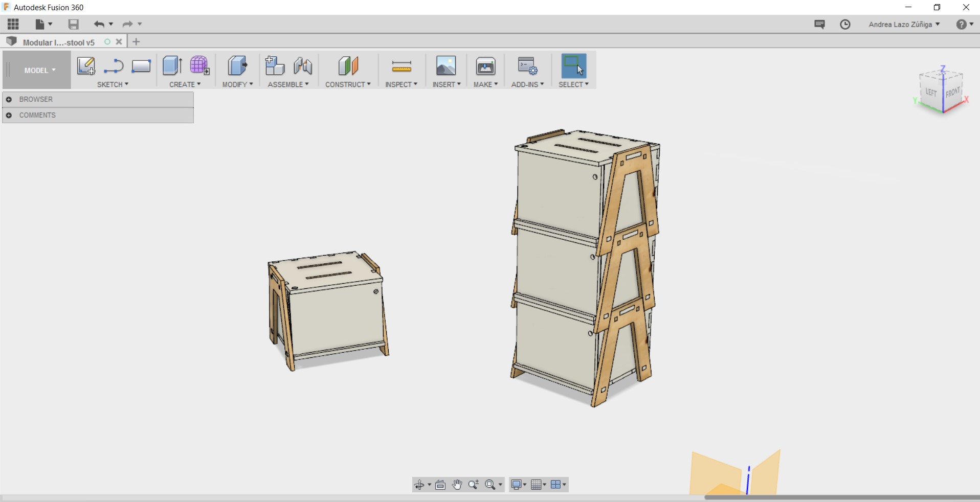Activate the Look At tool
The width and height of the screenshot is (980, 502).
tap(440, 485)
